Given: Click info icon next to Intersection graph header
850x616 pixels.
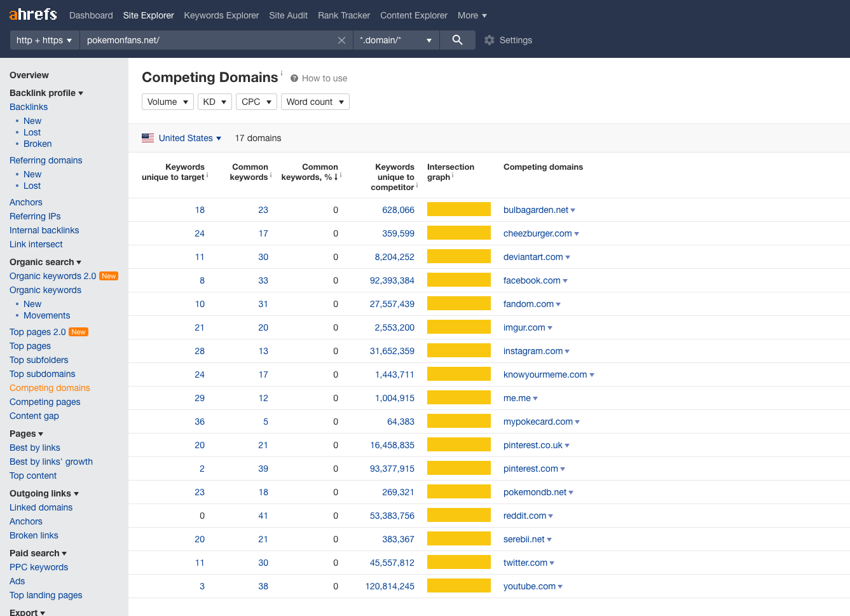Looking at the screenshot, I should [453, 175].
